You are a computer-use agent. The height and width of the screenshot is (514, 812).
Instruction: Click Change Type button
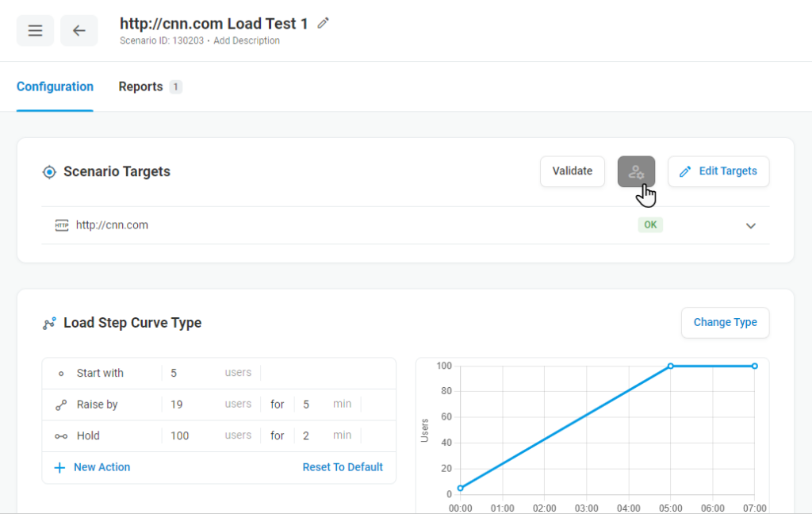725,322
